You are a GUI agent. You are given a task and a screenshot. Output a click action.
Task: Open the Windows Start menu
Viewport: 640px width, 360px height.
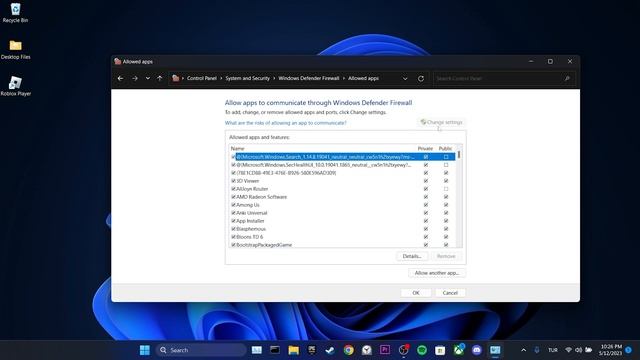(144, 350)
